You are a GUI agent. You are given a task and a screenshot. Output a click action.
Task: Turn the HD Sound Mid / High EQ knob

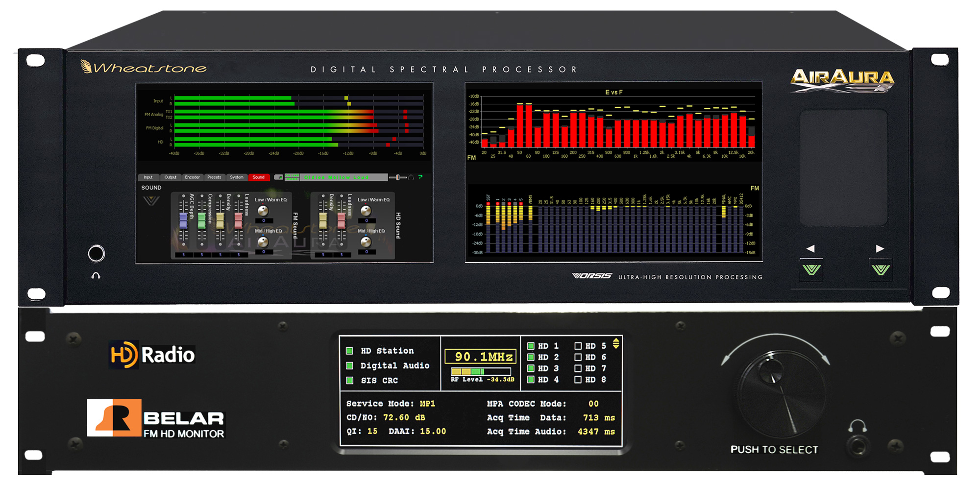click(366, 242)
